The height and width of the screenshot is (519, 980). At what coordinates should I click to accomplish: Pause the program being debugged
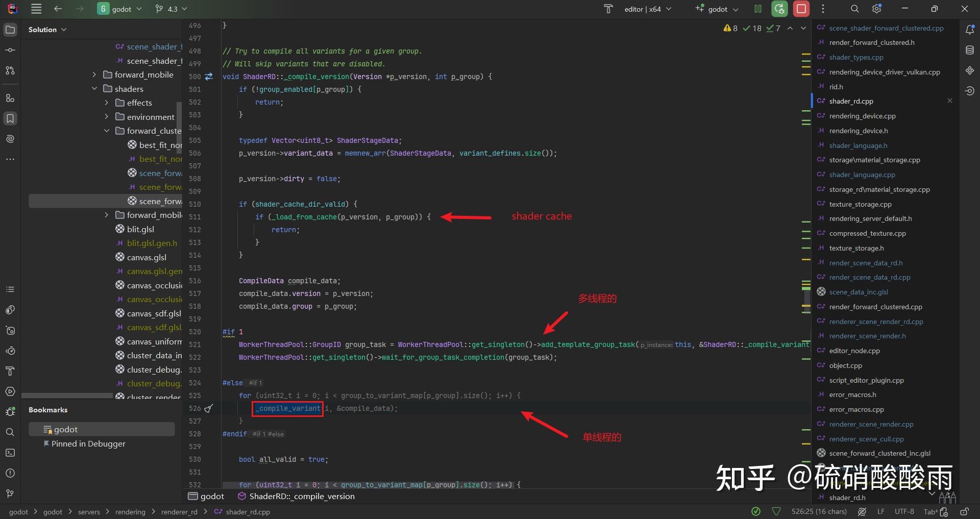pyautogui.click(x=757, y=9)
